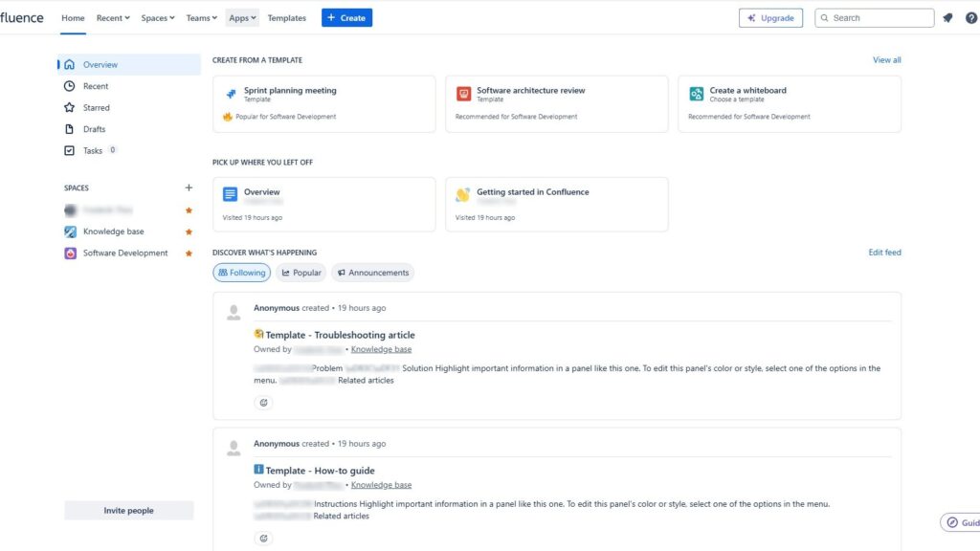Click the Help question mark icon
This screenshot has width=980, height=551.
(970, 16)
